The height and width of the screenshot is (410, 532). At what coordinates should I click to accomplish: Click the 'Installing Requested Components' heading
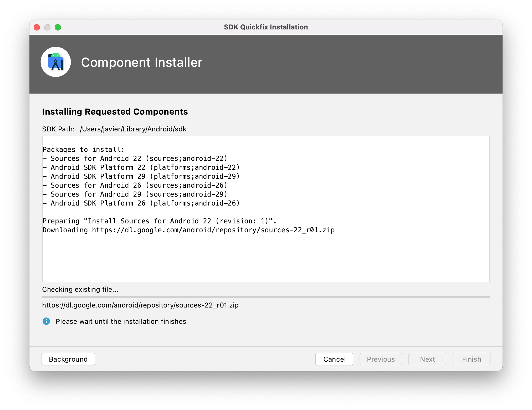[115, 112]
